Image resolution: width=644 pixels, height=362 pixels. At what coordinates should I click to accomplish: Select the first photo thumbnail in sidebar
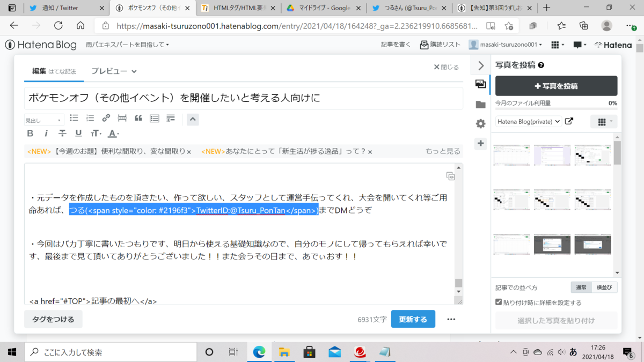tap(511, 154)
